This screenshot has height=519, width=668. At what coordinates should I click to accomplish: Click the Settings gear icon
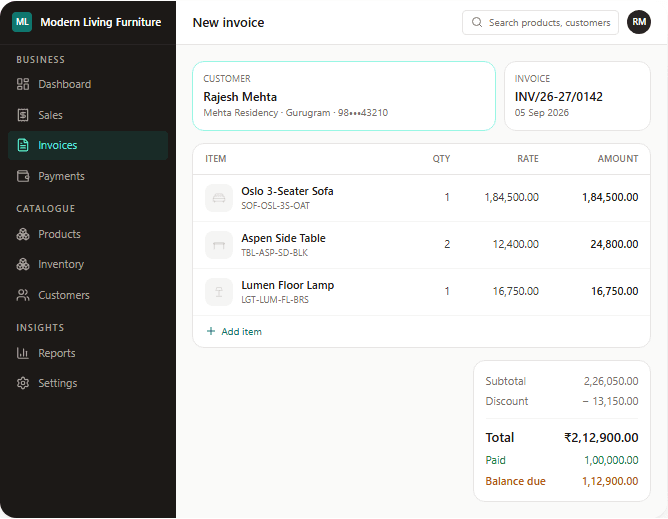pyautogui.click(x=23, y=383)
